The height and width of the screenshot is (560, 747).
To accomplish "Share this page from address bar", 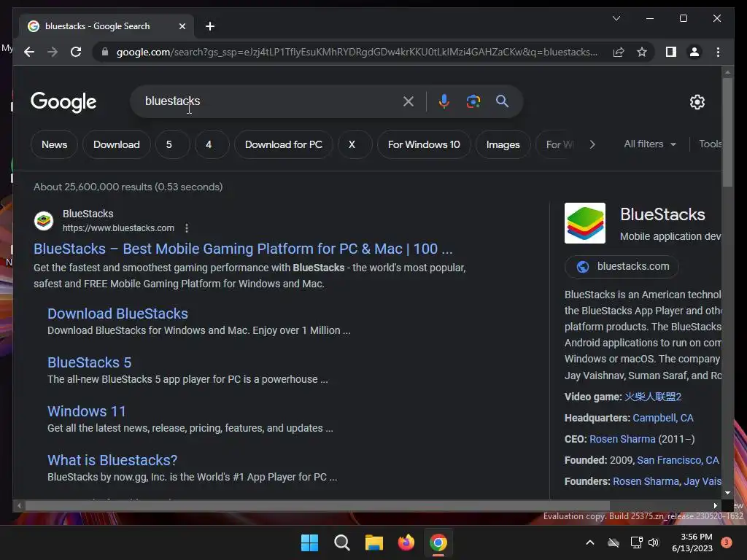I will 619,52.
